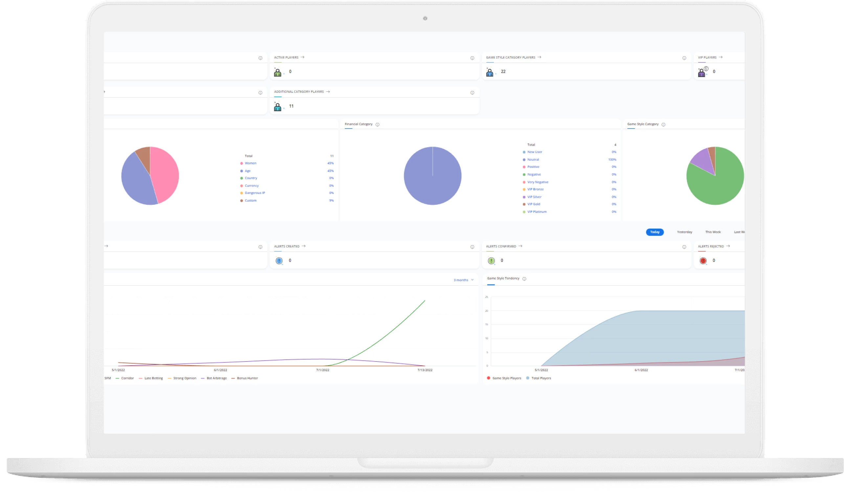The width and height of the screenshot is (844, 504).
Task: Click the Women legend link
Action: click(251, 163)
